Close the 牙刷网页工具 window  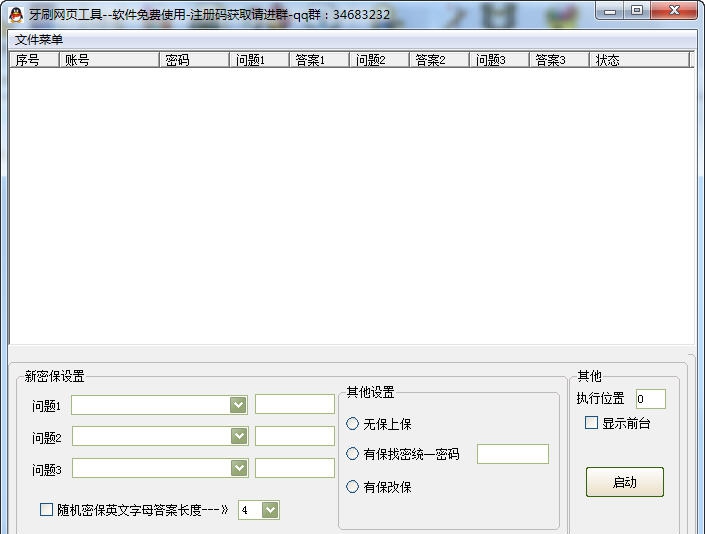tap(674, 11)
